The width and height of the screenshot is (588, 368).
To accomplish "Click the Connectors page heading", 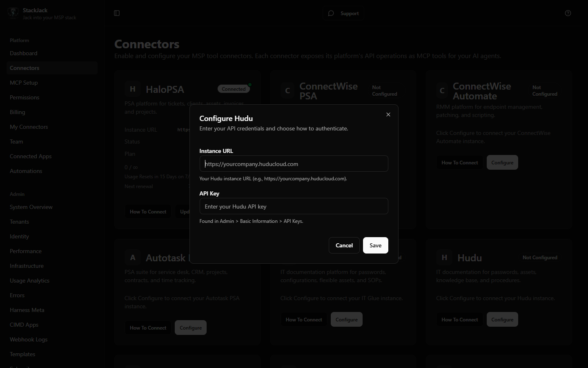I will [147, 44].
